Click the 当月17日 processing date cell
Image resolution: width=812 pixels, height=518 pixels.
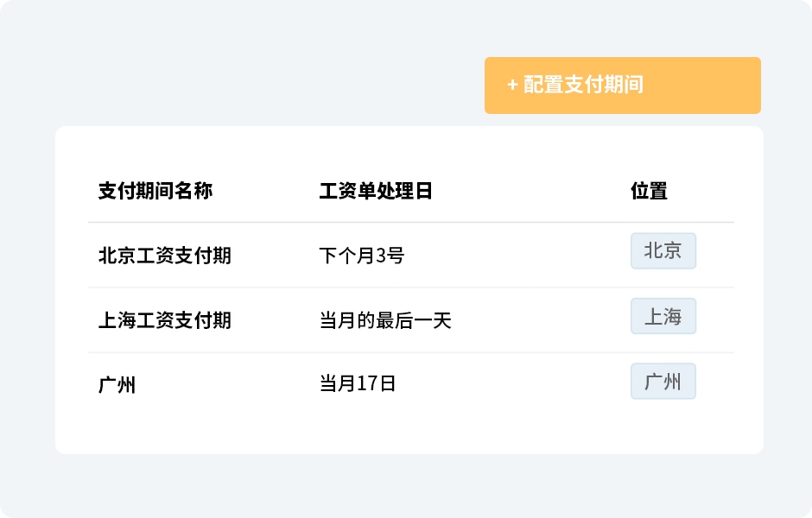point(358,384)
